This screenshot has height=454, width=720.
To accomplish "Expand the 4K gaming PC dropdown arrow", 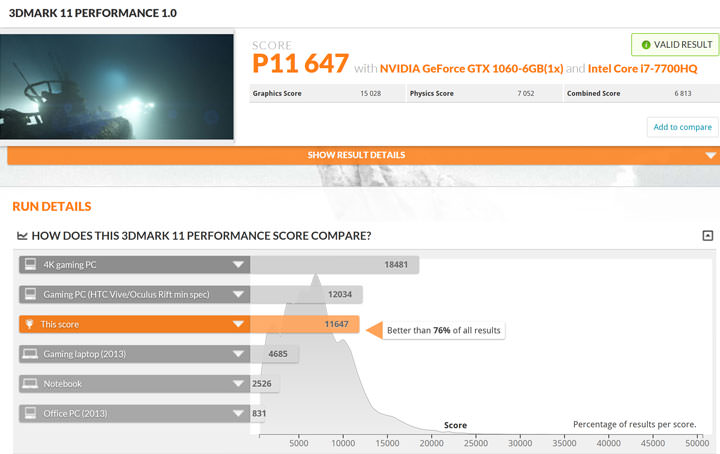I will 238,265.
